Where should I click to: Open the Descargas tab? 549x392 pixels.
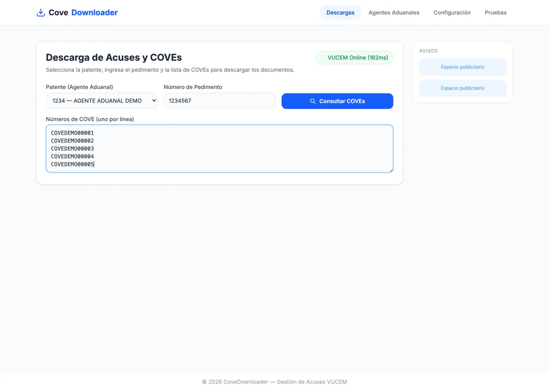340,13
